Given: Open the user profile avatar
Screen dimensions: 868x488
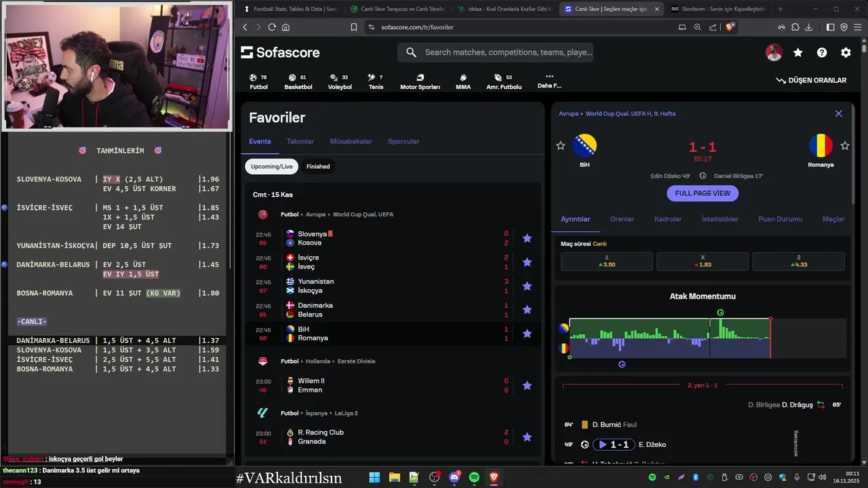Looking at the screenshot, I should [774, 53].
